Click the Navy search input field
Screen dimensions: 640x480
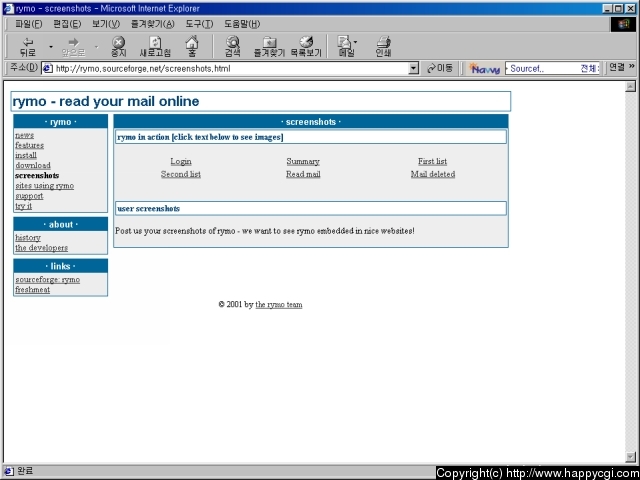coord(552,68)
